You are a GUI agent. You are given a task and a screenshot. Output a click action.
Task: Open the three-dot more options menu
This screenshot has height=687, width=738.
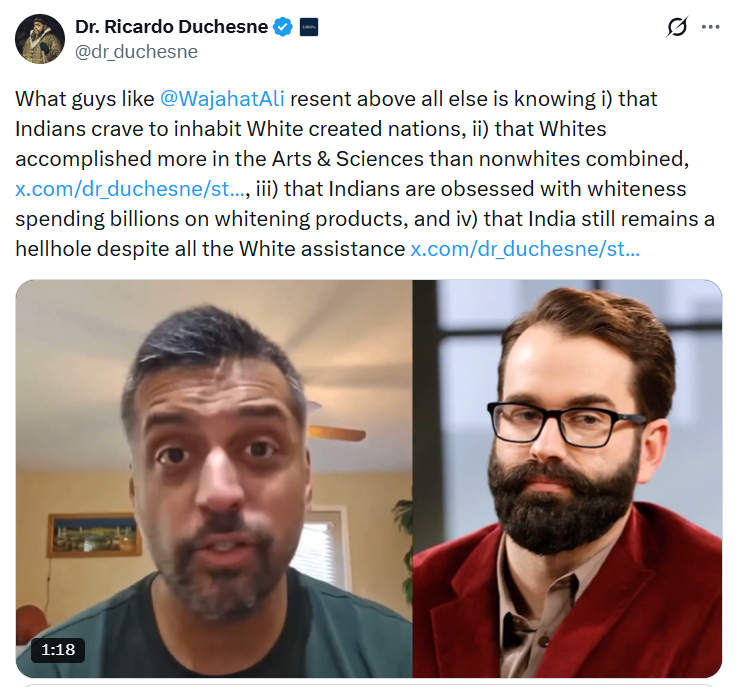[710, 27]
